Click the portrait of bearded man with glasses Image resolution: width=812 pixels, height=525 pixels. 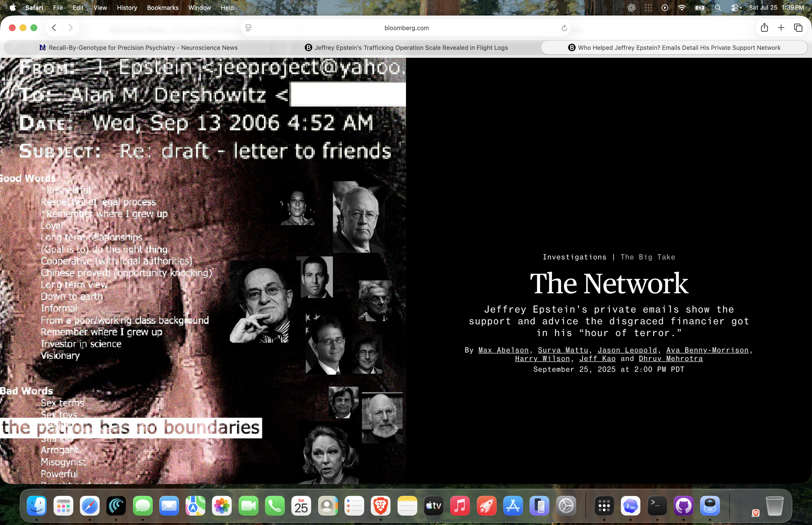[x=382, y=417]
